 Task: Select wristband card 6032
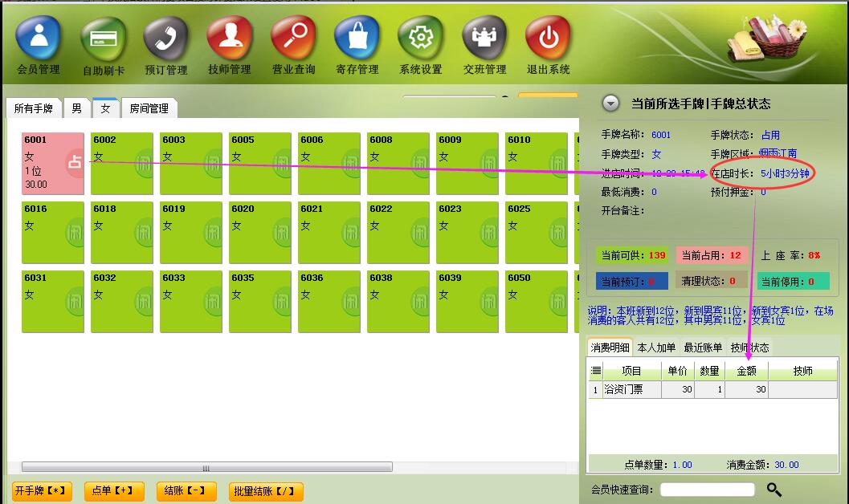[x=122, y=302]
